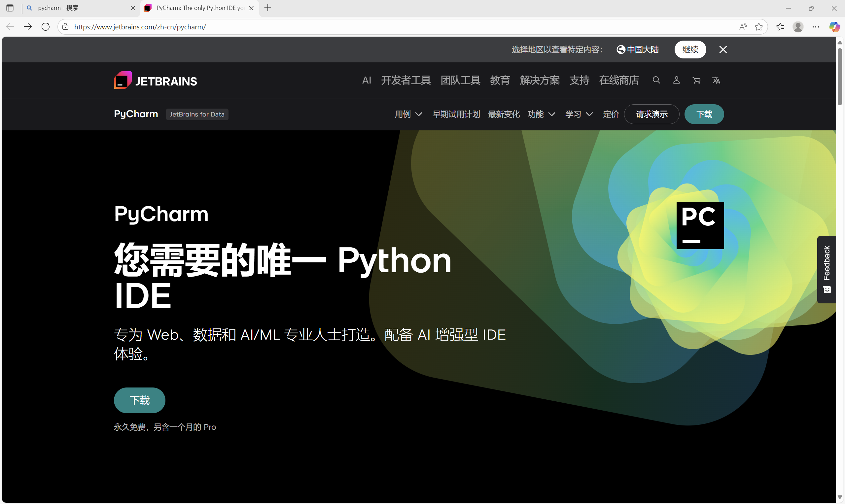The image size is (845, 504).
Task: Click the 请求演示 button
Action: click(652, 115)
